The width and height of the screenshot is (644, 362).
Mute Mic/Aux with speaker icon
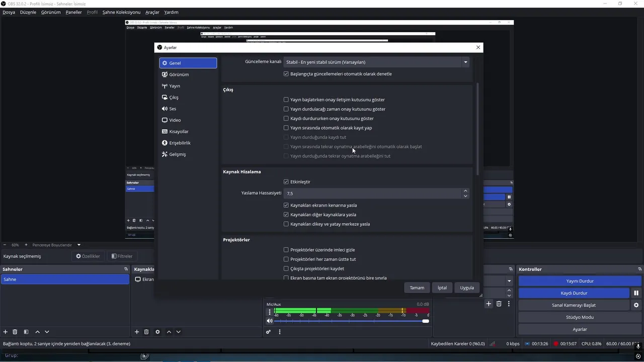click(x=270, y=321)
